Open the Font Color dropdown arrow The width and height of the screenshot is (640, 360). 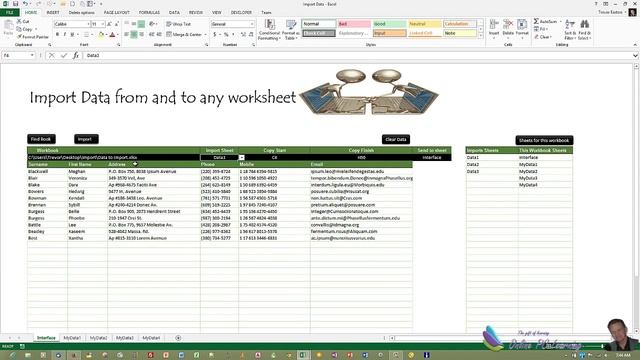tap(119, 35)
